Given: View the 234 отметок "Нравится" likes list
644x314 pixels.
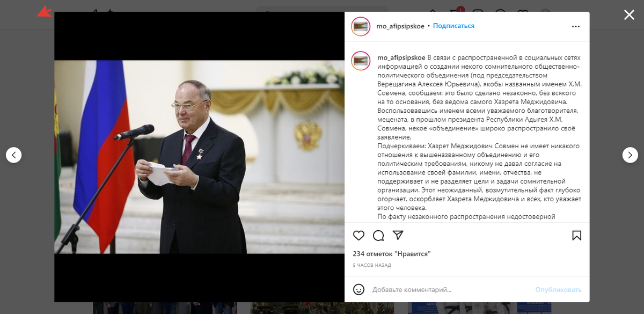Looking at the screenshot, I should (392, 253).
